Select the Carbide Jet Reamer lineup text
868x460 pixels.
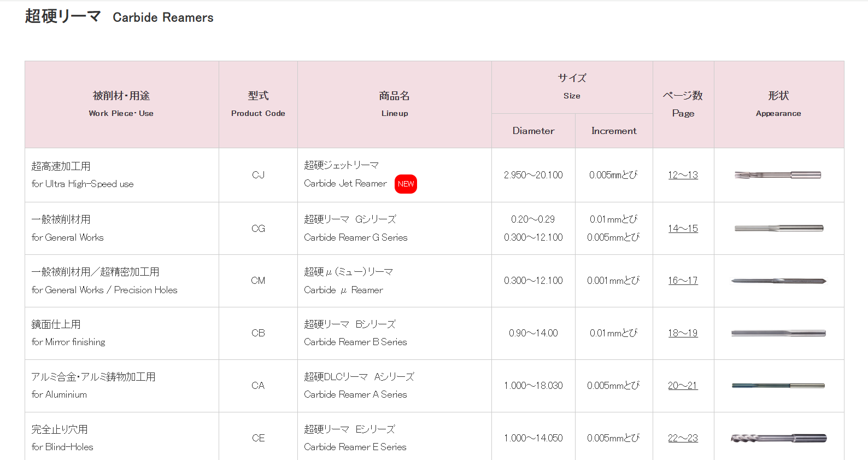(x=345, y=183)
